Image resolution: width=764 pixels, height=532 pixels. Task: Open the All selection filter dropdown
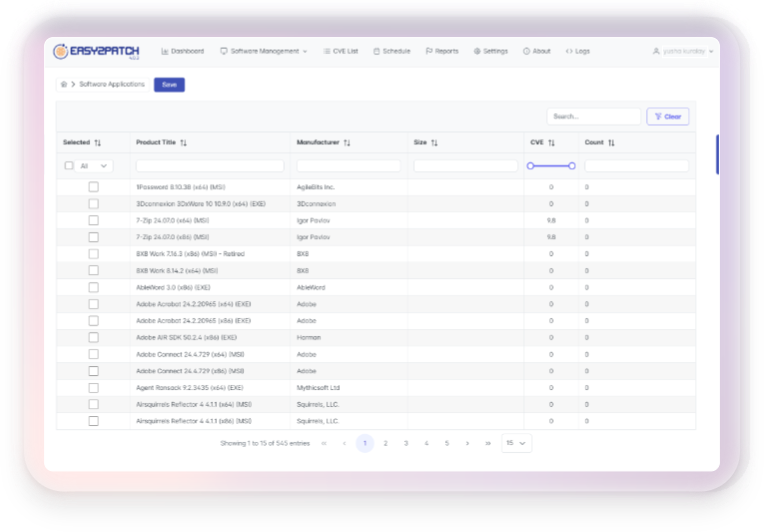pos(94,166)
